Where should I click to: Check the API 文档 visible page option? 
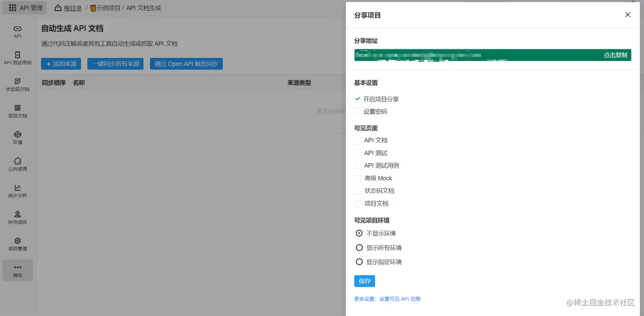point(357,140)
